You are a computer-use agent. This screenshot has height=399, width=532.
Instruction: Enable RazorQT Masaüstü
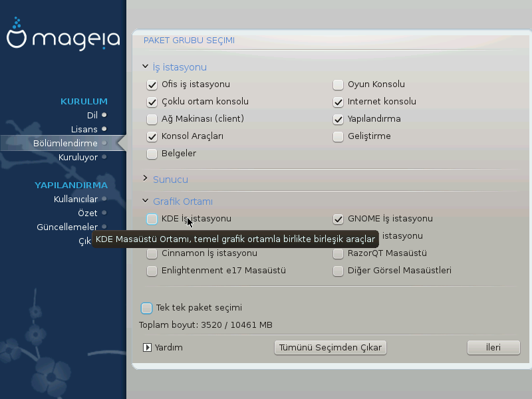[338, 253]
